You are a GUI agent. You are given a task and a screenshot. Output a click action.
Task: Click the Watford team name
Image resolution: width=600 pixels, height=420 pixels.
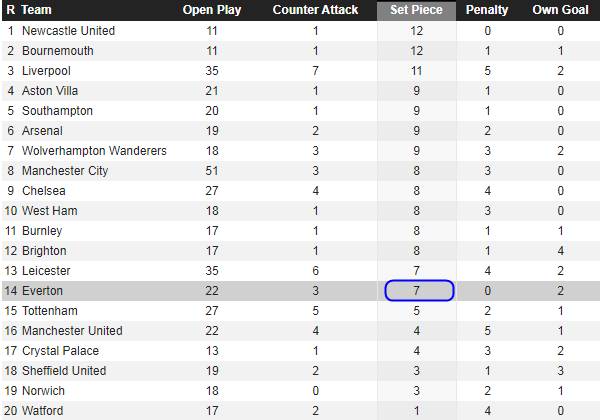[42, 411]
